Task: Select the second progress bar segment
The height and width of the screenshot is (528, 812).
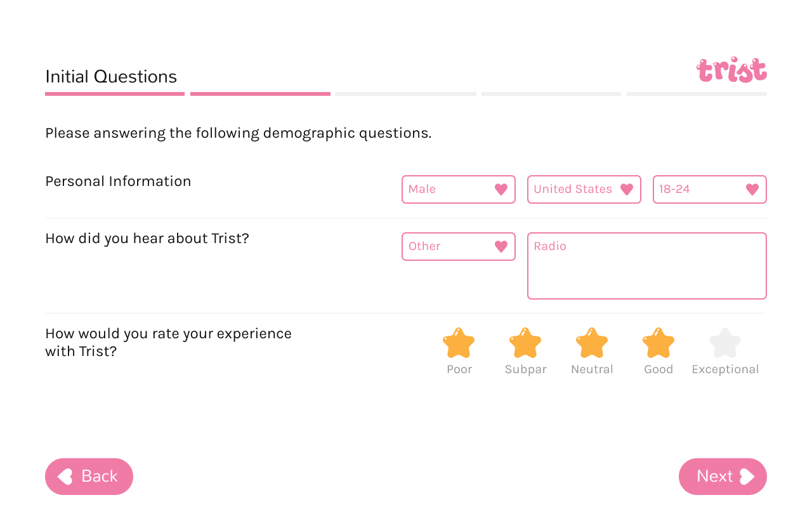Action: click(260, 94)
